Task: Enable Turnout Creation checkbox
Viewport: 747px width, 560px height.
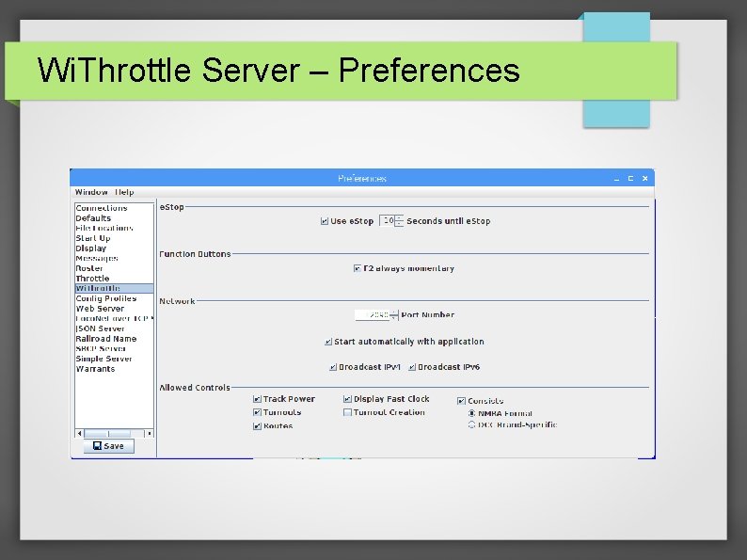Action: [348, 412]
